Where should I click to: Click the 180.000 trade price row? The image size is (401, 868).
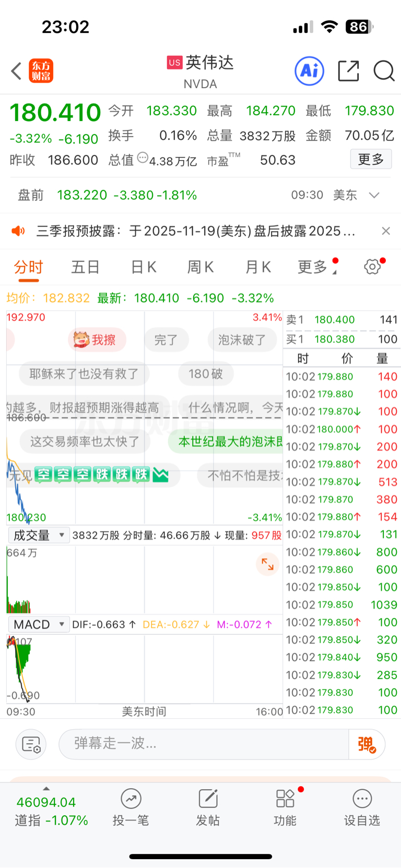(x=342, y=429)
